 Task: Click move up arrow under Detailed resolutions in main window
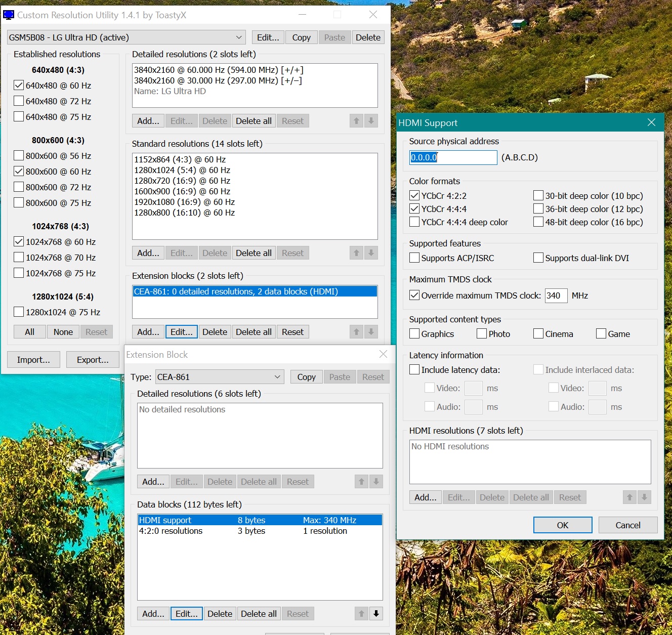click(356, 121)
